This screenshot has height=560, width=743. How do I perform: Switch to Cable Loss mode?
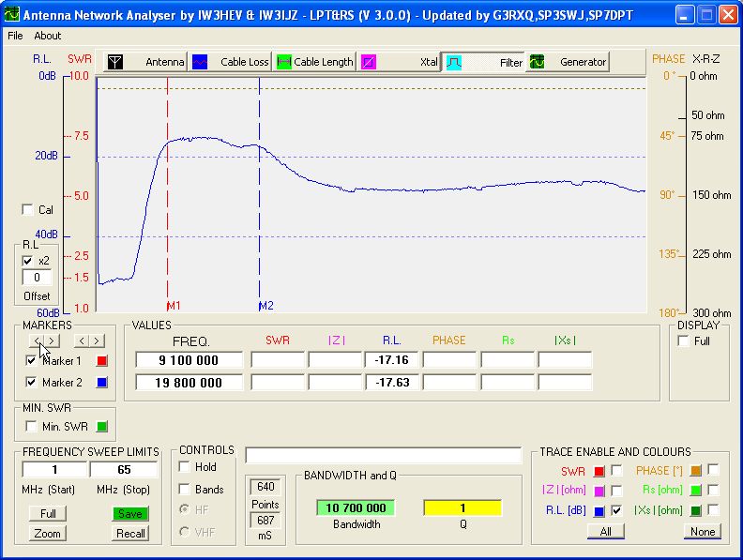coord(231,62)
